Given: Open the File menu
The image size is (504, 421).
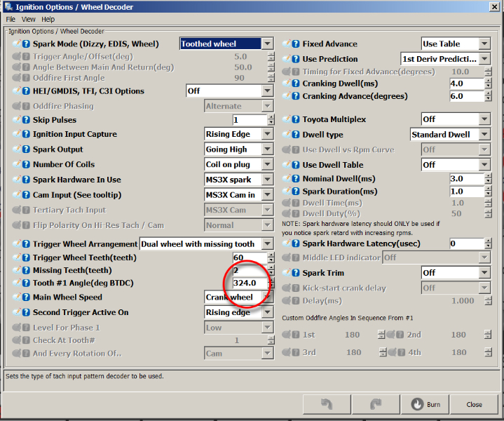Looking at the screenshot, I should click(x=11, y=19).
